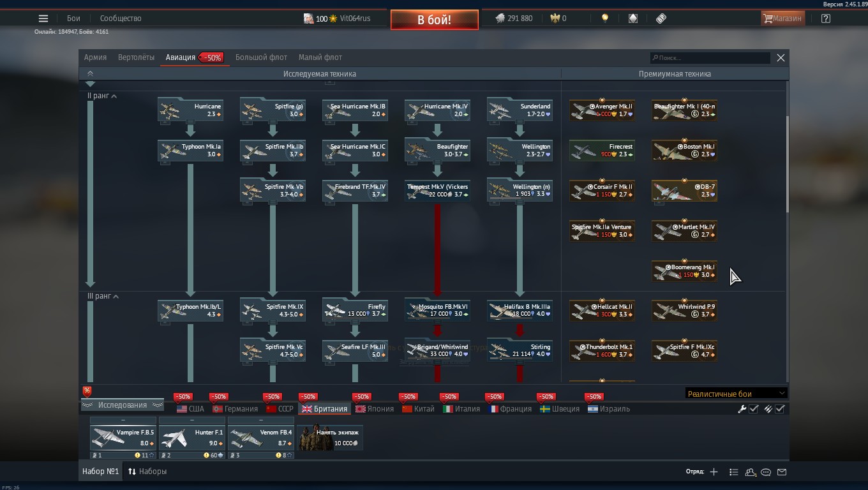Open the chat bubble icon
This screenshot has height=490, width=868.
point(766,472)
